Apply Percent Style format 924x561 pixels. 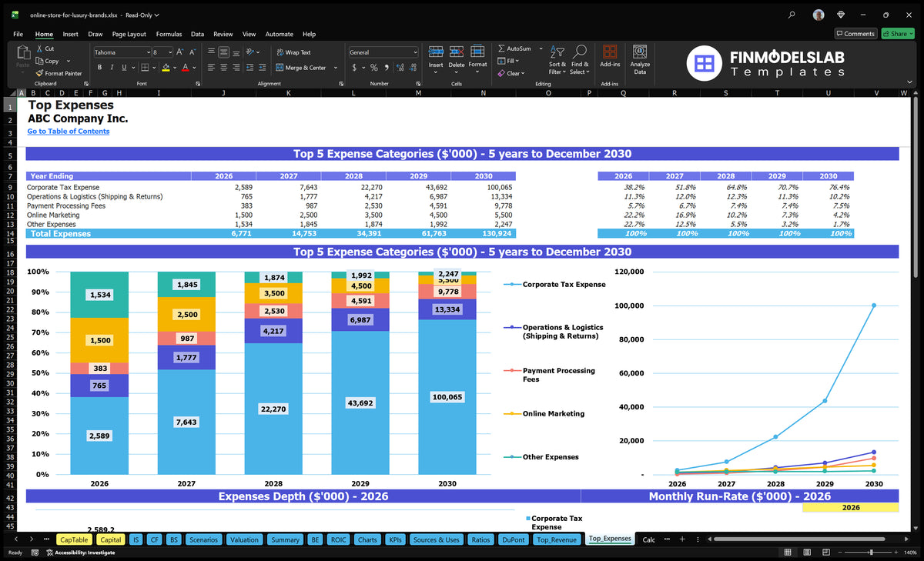(x=374, y=68)
